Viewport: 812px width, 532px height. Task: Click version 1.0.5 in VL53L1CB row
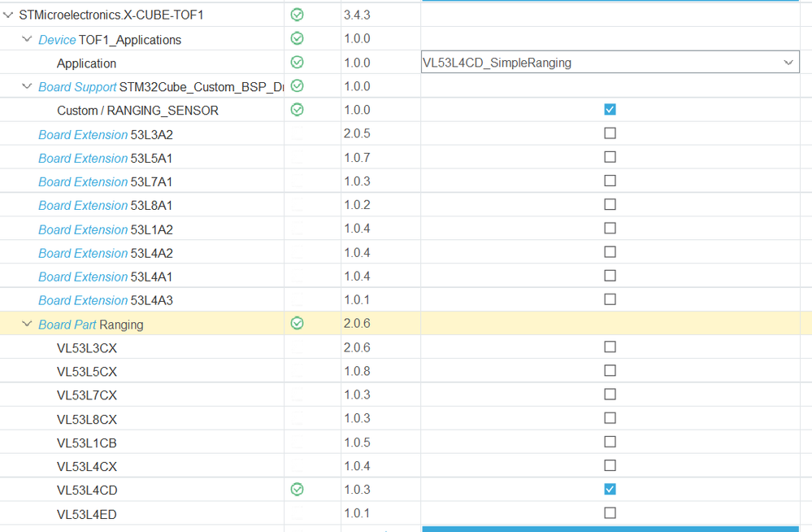pyautogui.click(x=357, y=443)
